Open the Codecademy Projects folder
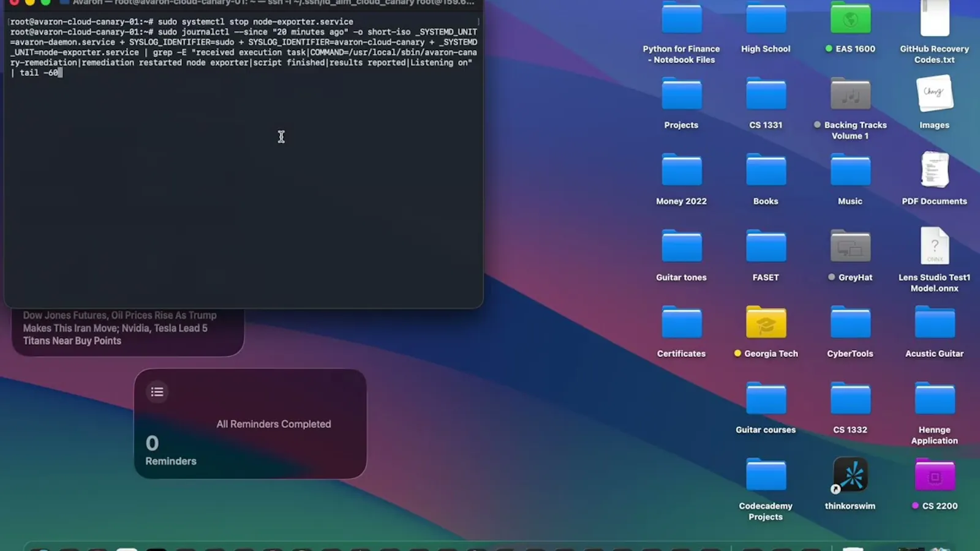980x551 pixels. point(766,474)
